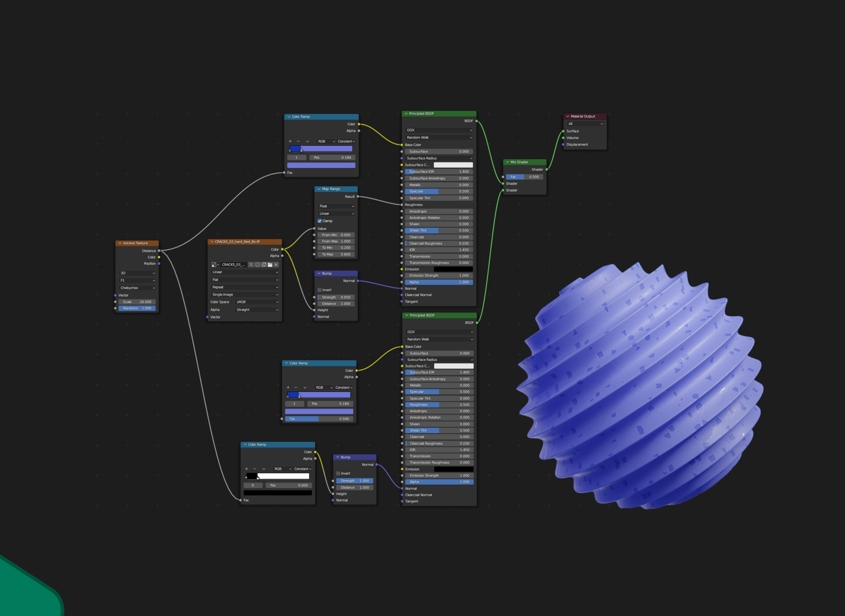The width and height of the screenshot is (845, 616).
Task: Open Straight alpha mode dropdown
Action: (x=257, y=309)
